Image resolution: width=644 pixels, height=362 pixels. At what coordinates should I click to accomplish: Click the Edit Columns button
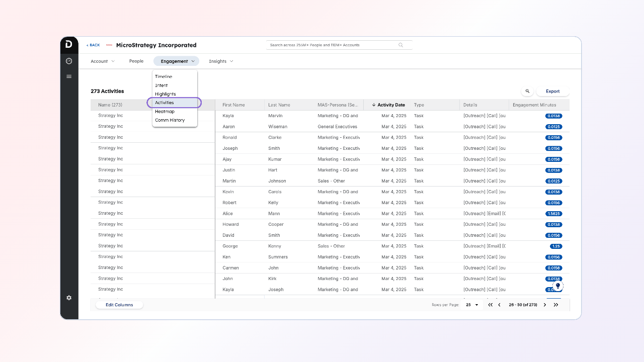(119, 305)
